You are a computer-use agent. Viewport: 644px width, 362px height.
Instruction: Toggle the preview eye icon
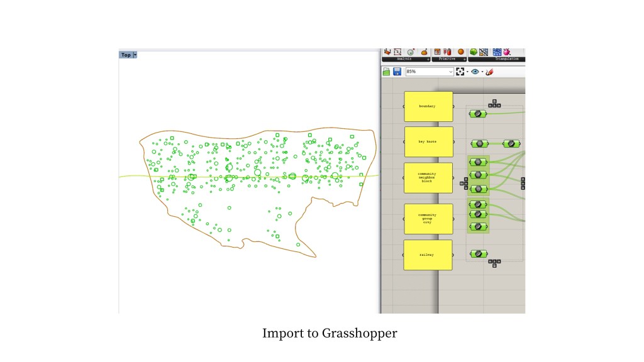coord(475,72)
